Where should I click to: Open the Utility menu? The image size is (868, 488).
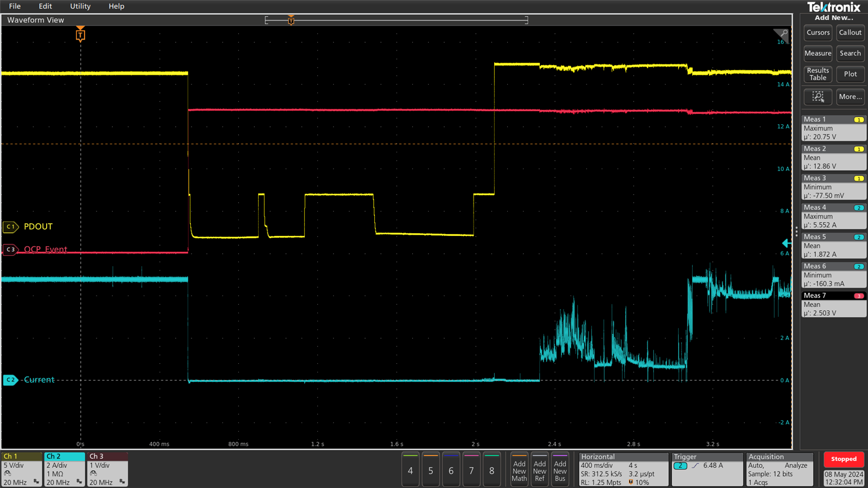[x=80, y=6]
